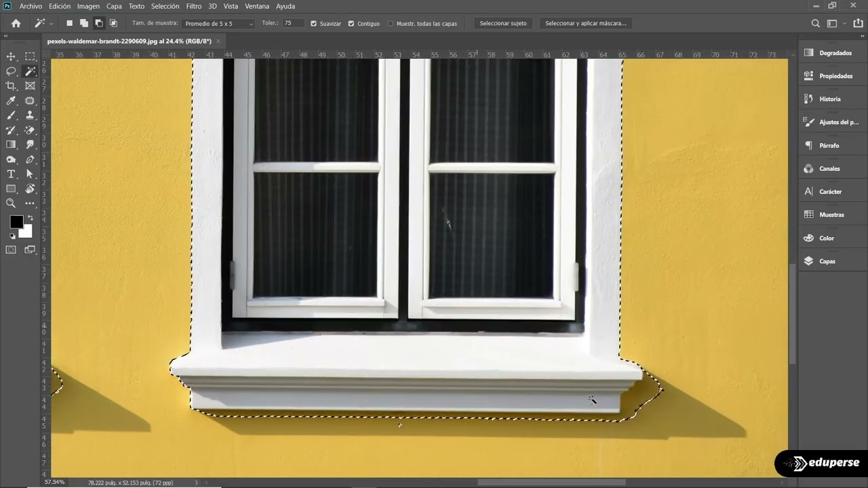The height and width of the screenshot is (488, 868).
Task: Swap foreground and background colors
Action: [x=30, y=218]
